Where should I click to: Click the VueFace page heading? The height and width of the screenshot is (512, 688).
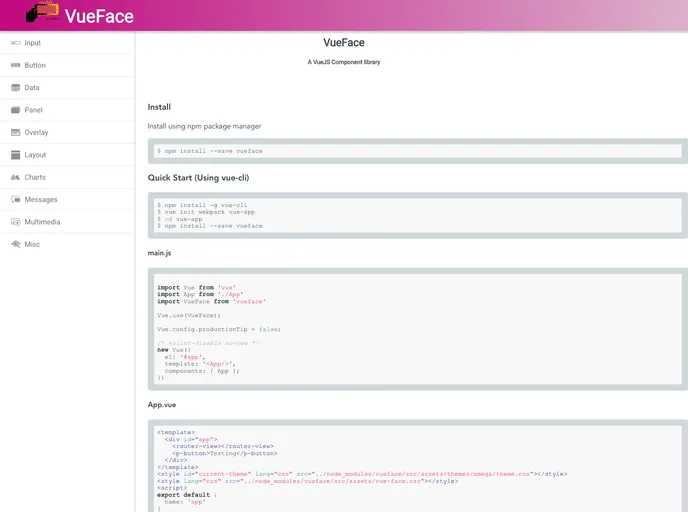pyautogui.click(x=344, y=43)
